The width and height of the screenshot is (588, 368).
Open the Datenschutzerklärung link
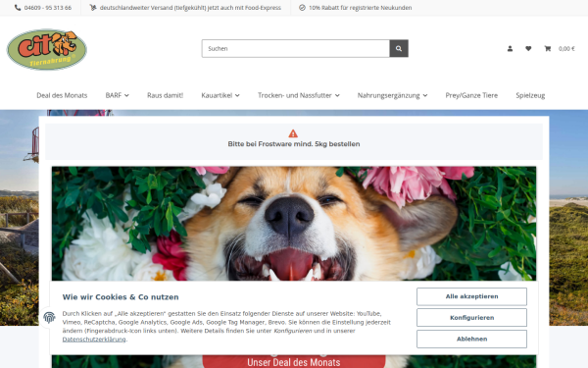[x=94, y=340]
